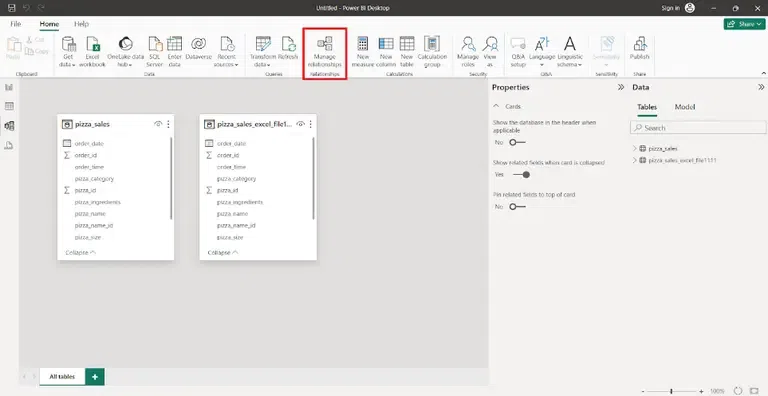Select the All tables layout tab

coord(62,376)
